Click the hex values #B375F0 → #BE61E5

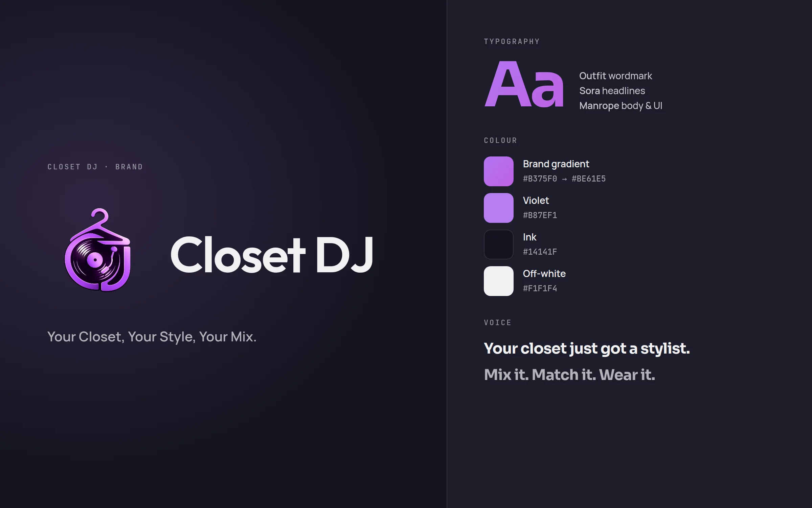(564, 179)
